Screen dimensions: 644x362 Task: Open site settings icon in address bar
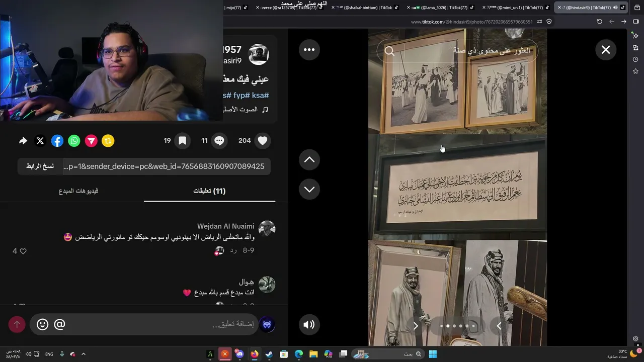540,22
